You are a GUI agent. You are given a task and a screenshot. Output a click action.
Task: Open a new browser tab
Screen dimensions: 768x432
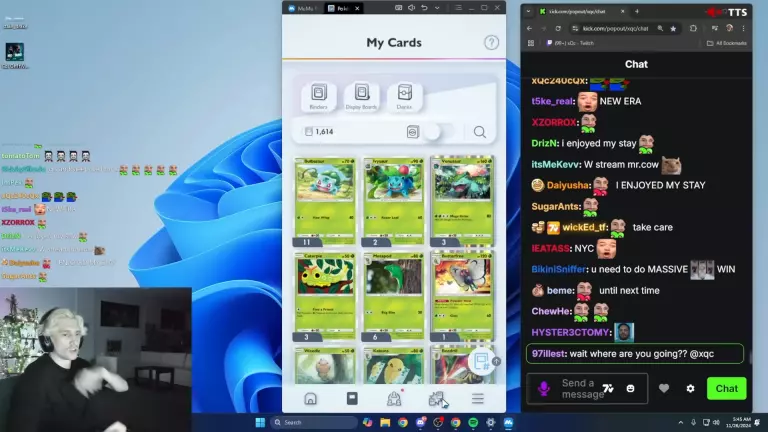pos(637,11)
